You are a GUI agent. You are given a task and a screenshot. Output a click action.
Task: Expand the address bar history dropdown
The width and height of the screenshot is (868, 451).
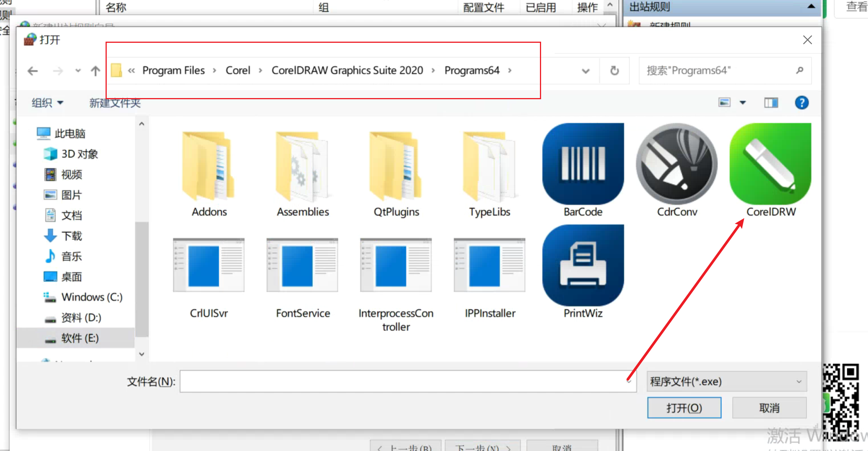[585, 71]
